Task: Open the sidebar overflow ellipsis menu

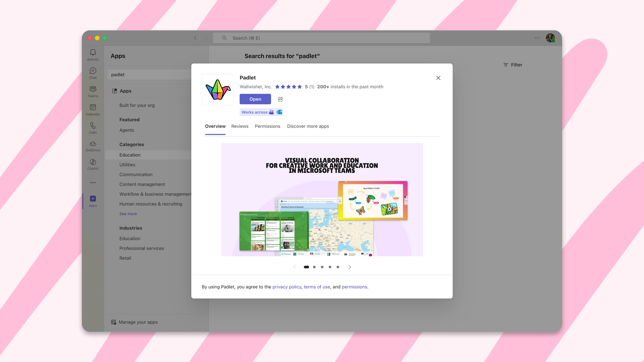Action: click(93, 182)
